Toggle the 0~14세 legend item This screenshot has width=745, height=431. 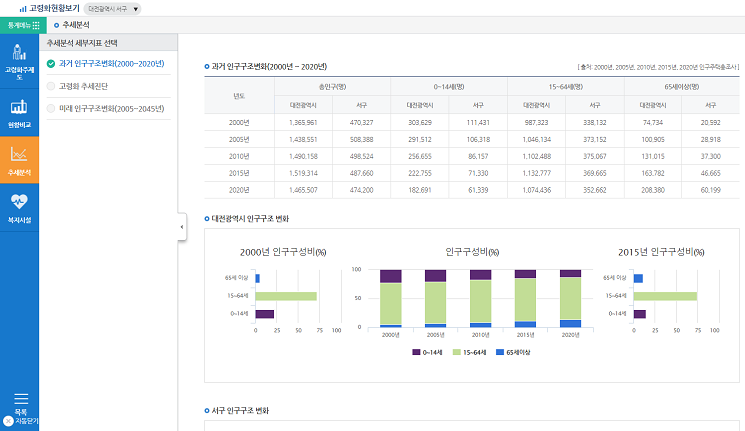(430, 352)
